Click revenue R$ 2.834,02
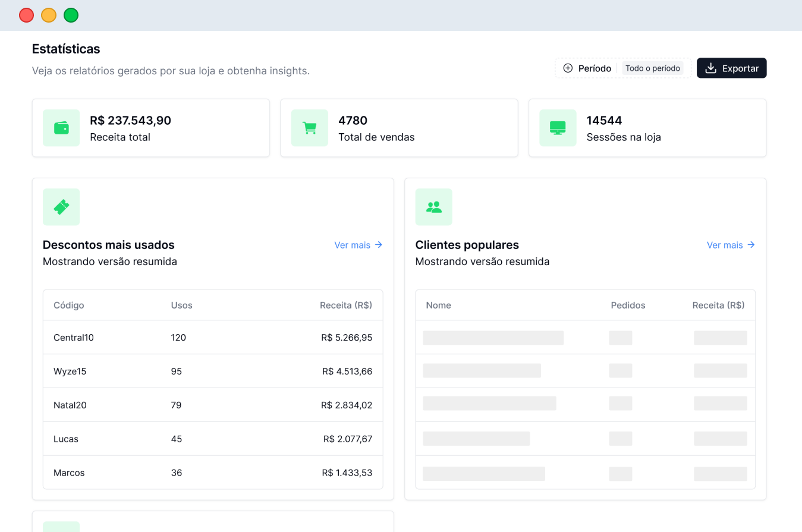The height and width of the screenshot is (532, 802). [x=347, y=405]
